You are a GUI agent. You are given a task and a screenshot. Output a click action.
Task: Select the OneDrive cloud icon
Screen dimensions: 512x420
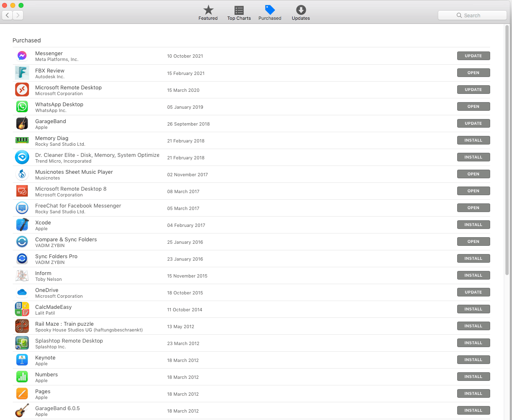coord(22,292)
